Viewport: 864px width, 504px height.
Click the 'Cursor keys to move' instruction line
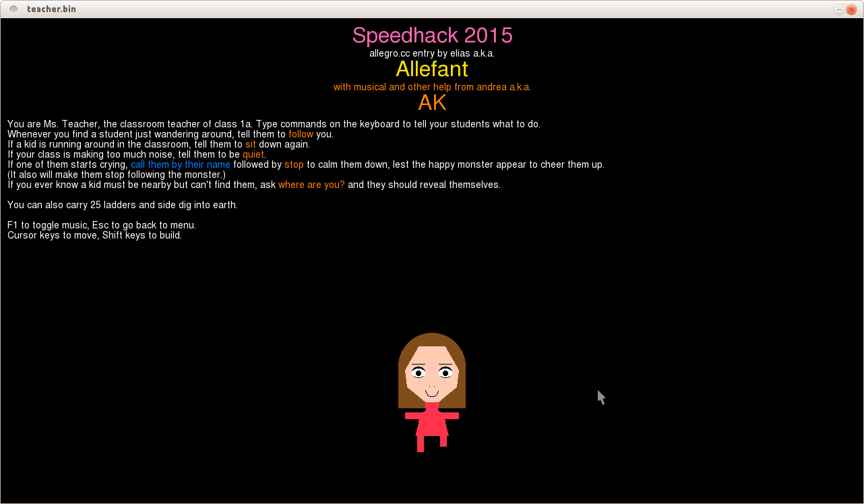click(x=94, y=235)
